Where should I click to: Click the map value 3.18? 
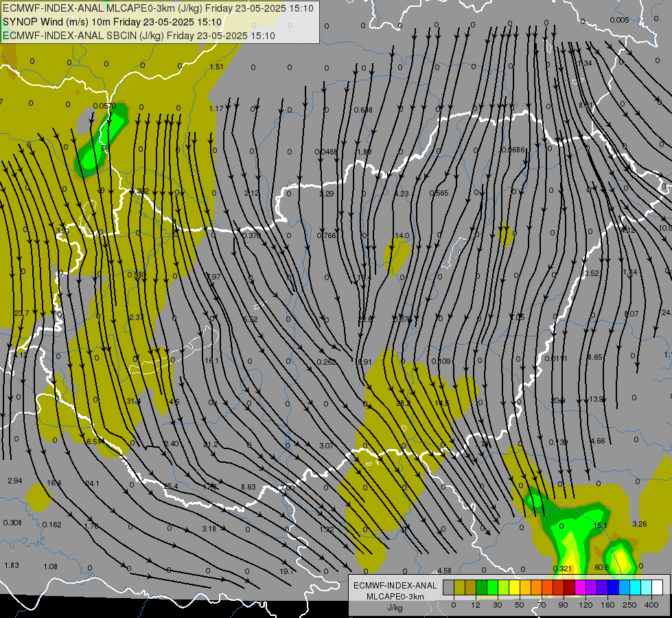pyautogui.click(x=209, y=529)
